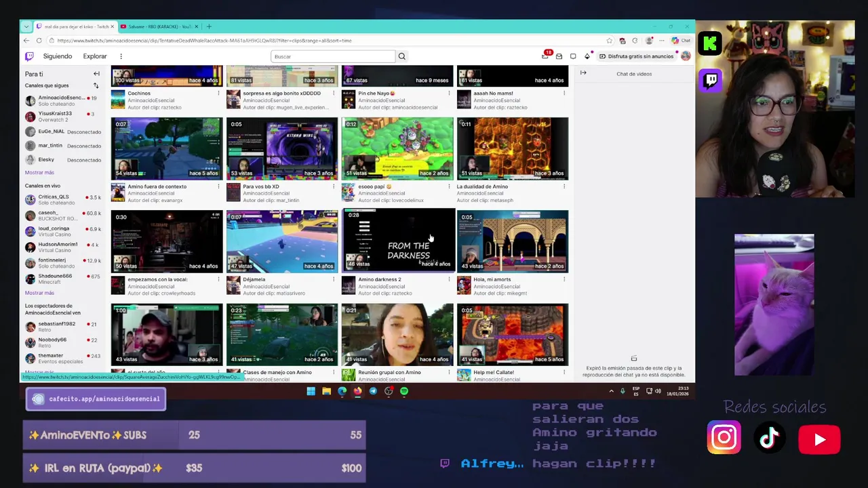Open fontinnelerj live channel
This screenshot has width=868, height=488.
[62, 263]
